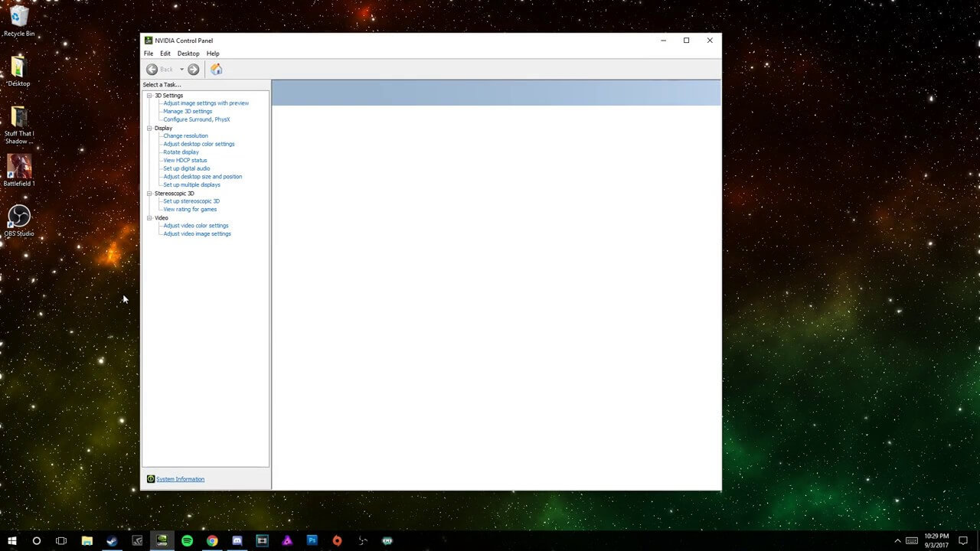The width and height of the screenshot is (980, 551).
Task: Open Spotify from the taskbar
Action: point(188,540)
